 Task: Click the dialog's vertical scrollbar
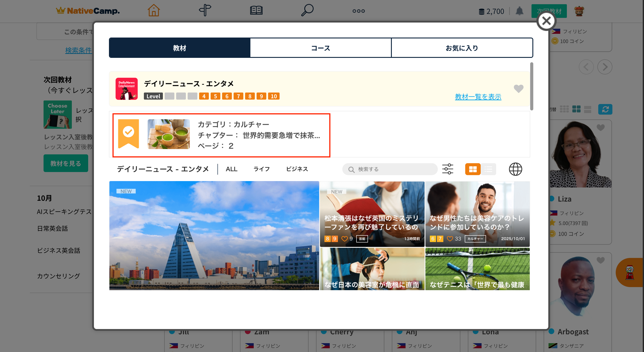tap(532, 86)
